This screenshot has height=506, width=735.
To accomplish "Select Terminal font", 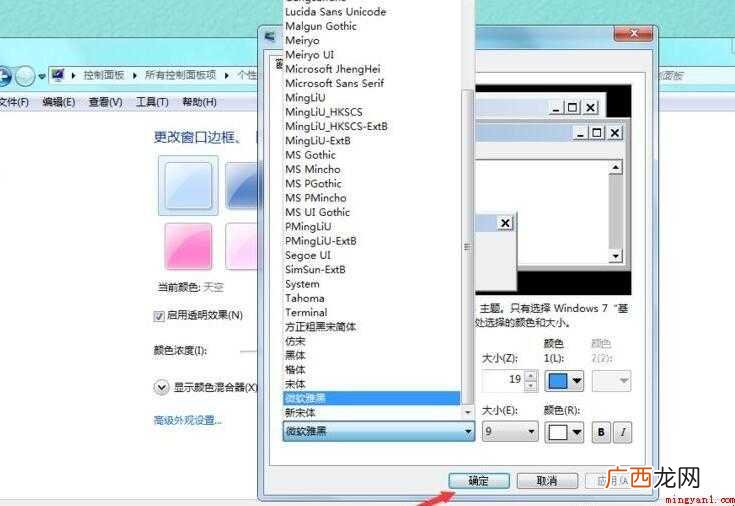I will tap(306, 313).
